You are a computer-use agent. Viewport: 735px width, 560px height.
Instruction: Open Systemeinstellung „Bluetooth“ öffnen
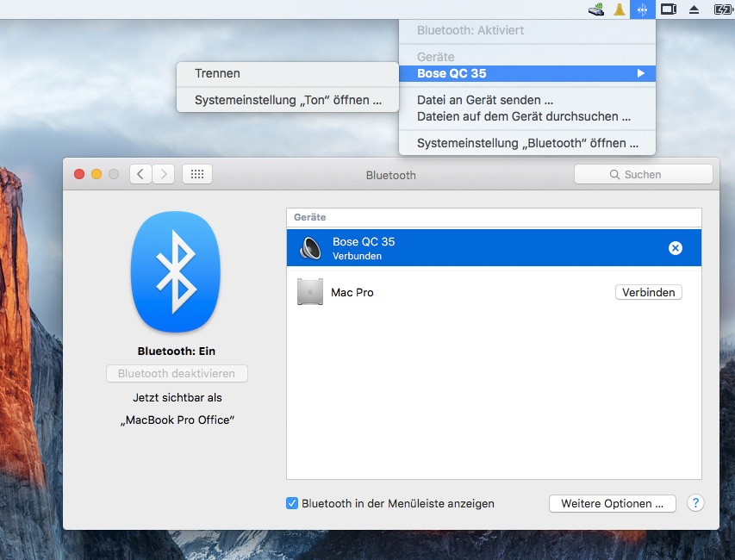point(526,143)
